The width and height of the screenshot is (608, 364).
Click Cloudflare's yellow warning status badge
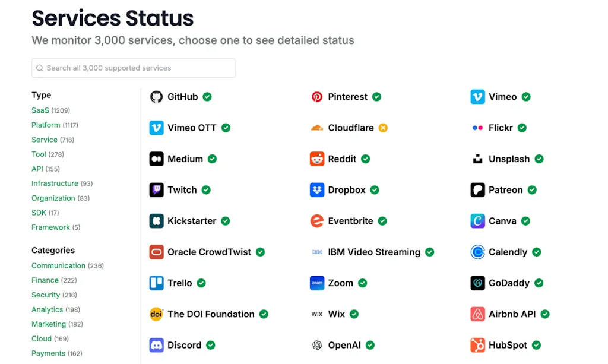point(383,128)
